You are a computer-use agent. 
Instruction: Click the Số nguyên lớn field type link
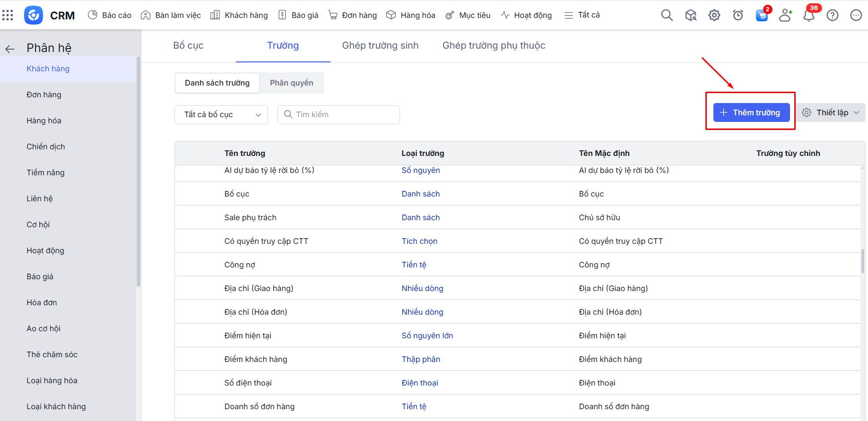click(x=427, y=335)
